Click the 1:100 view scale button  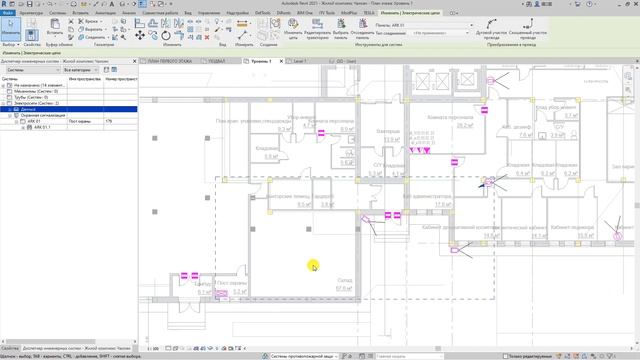153,349
